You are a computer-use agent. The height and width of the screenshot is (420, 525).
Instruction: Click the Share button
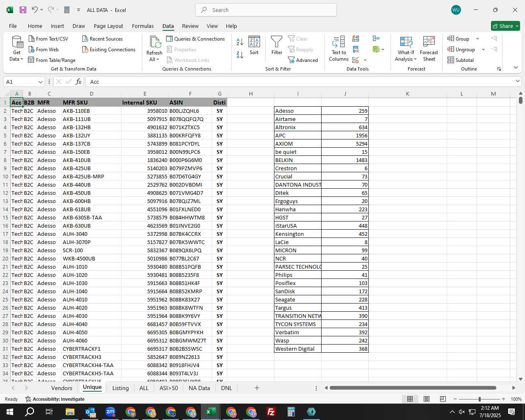click(x=505, y=26)
